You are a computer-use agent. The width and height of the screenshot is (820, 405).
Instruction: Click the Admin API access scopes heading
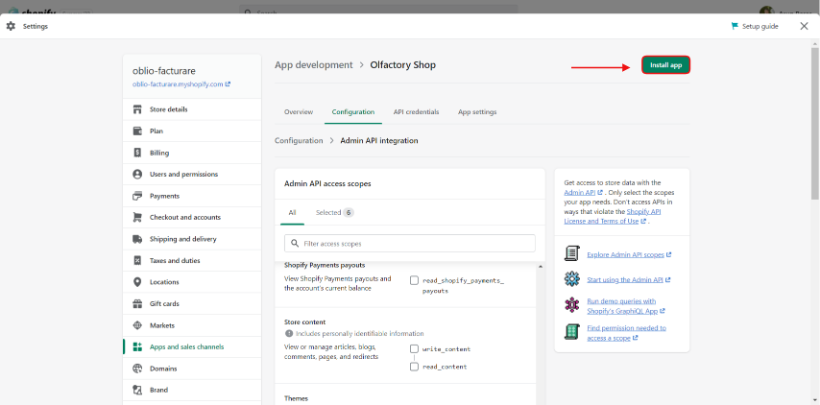tap(328, 184)
